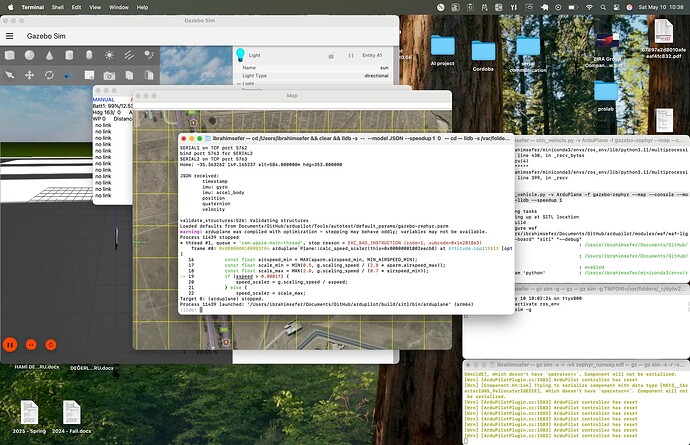Click the Light Type directional value
The height and width of the screenshot is (445, 690).
pyautogui.click(x=376, y=76)
